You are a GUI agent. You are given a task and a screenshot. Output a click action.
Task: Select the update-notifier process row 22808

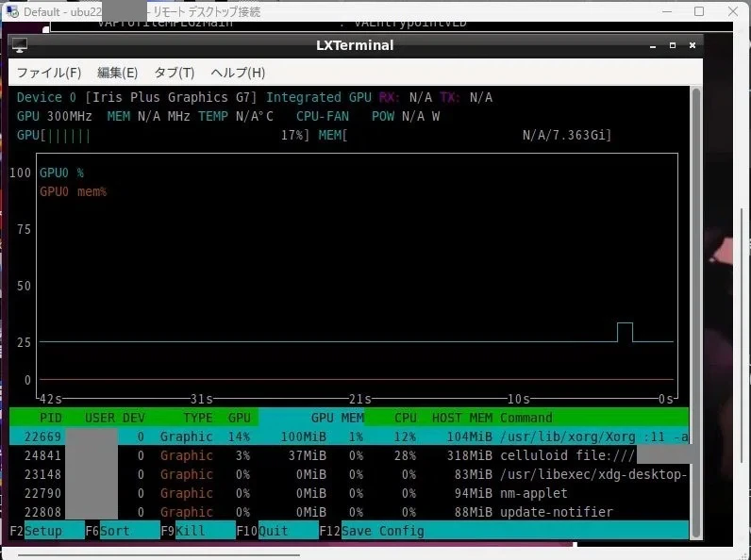pos(349,512)
